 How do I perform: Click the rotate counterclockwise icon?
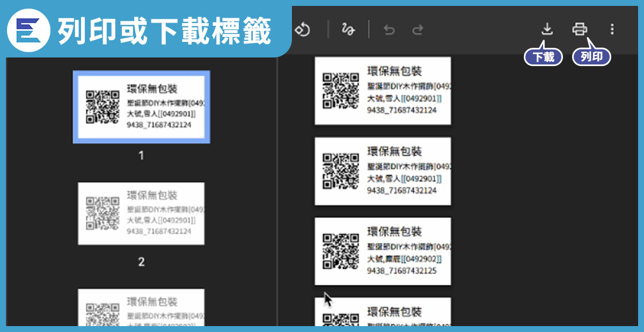click(x=303, y=29)
